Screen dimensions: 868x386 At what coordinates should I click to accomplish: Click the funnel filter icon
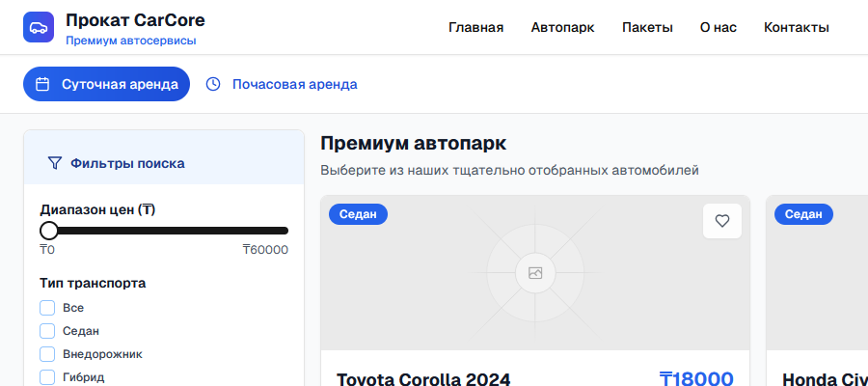[x=54, y=163]
